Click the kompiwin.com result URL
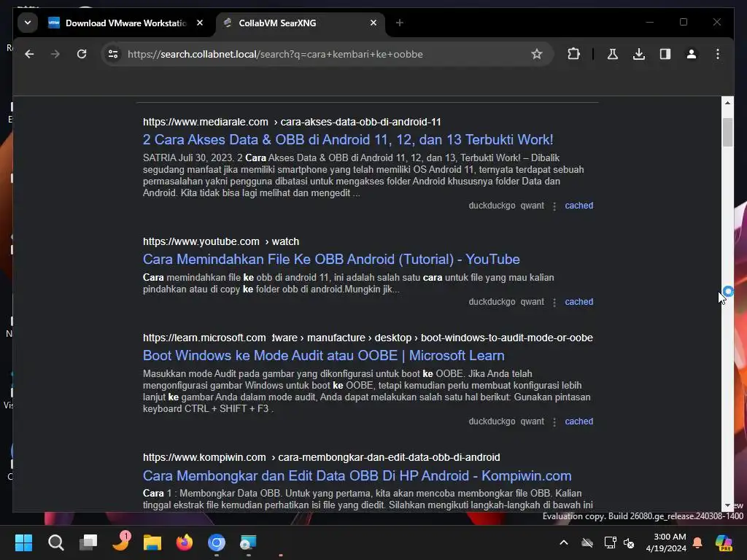The image size is (747, 560). 322,457
